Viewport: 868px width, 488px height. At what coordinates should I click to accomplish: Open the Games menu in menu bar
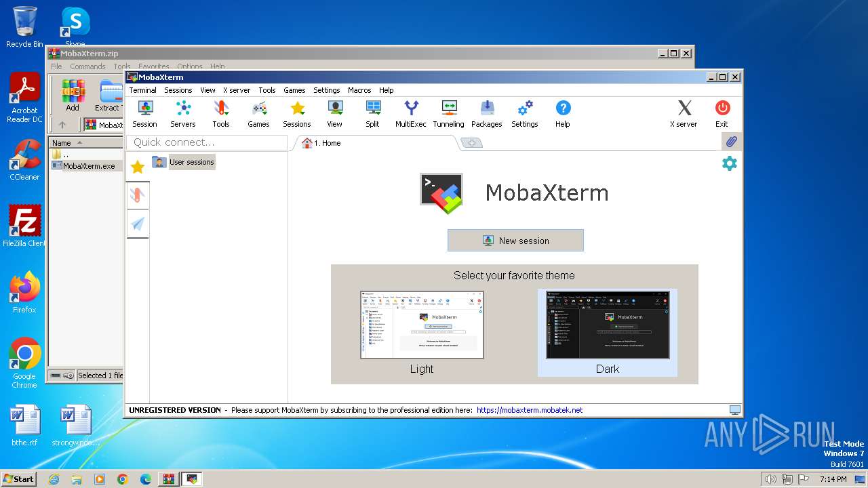click(294, 90)
